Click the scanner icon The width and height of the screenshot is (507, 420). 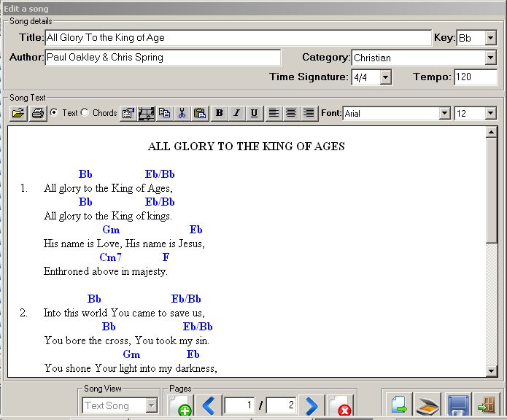click(x=427, y=404)
